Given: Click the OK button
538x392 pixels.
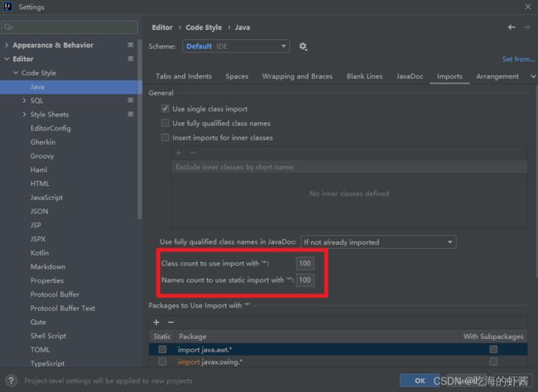Looking at the screenshot, I should 420,380.
